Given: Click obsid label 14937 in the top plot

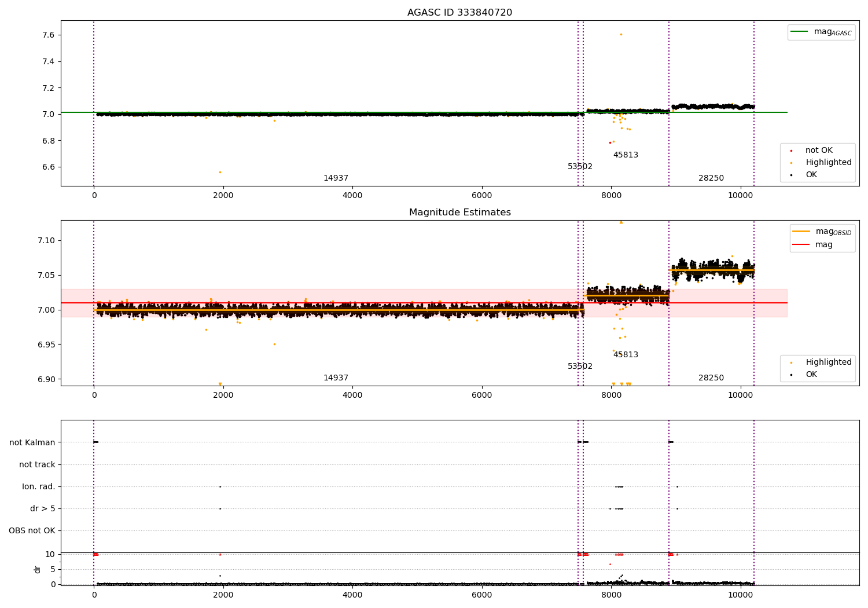Looking at the screenshot, I should click(x=336, y=178).
